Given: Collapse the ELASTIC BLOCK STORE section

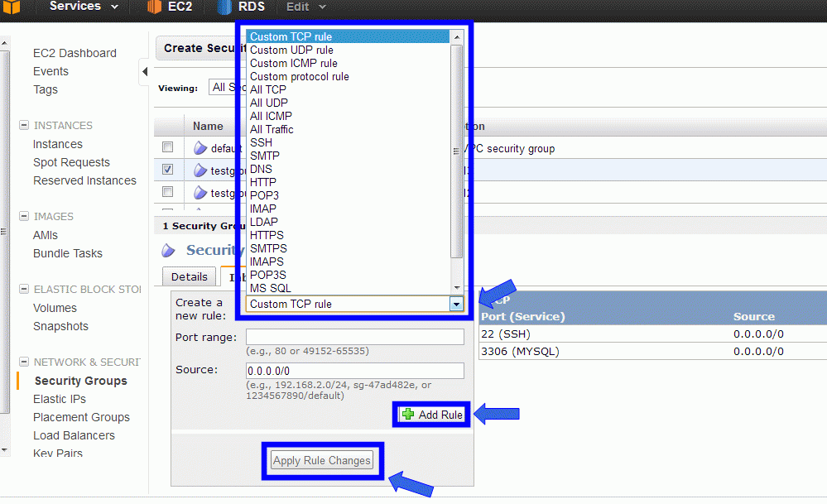Looking at the screenshot, I should pyautogui.click(x=24, y=289).
